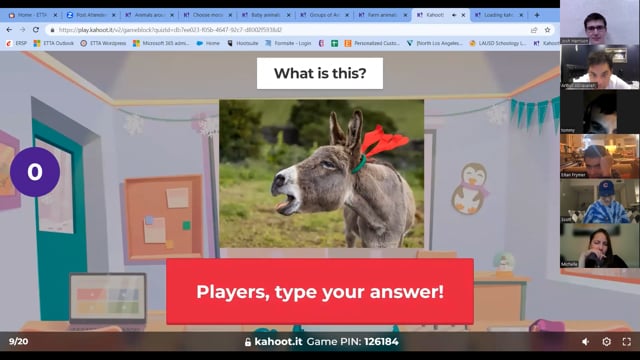
Task: Click the browser address bar URL
Action: click(170, 30)
